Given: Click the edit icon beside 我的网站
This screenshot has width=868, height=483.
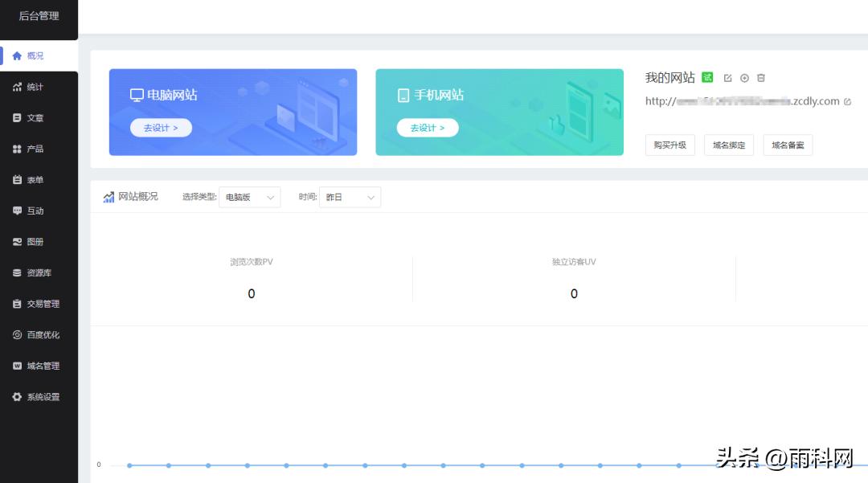Looking at the screenshot, I should 728,78.
